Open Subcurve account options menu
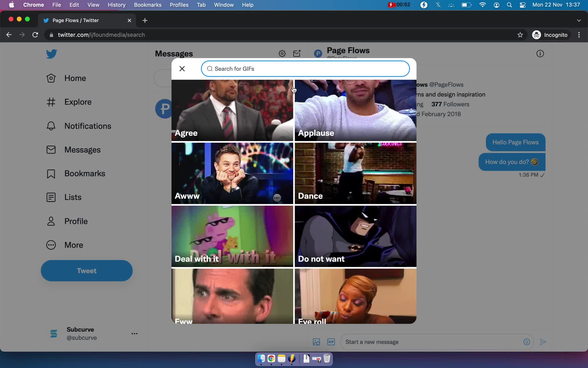Screen dimensions: 588x368 click(134, 334)
